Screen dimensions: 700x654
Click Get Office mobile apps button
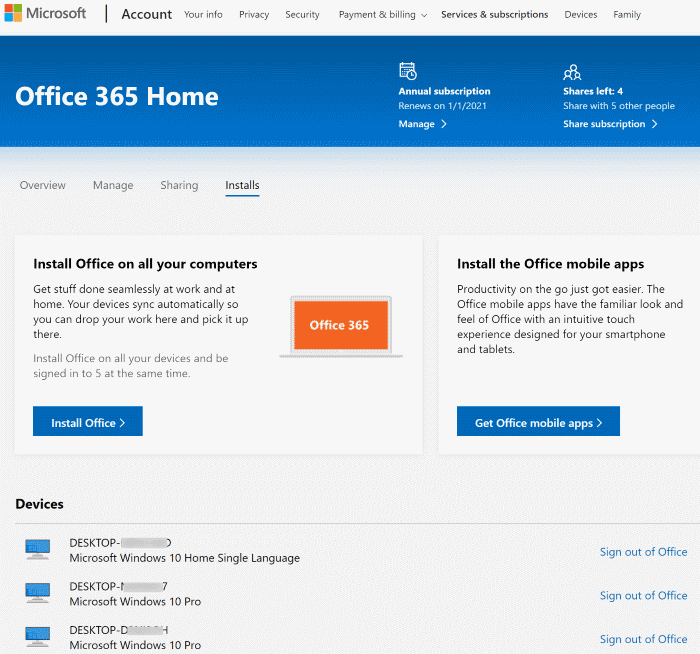pyautogui.click(x=538, y=421)
